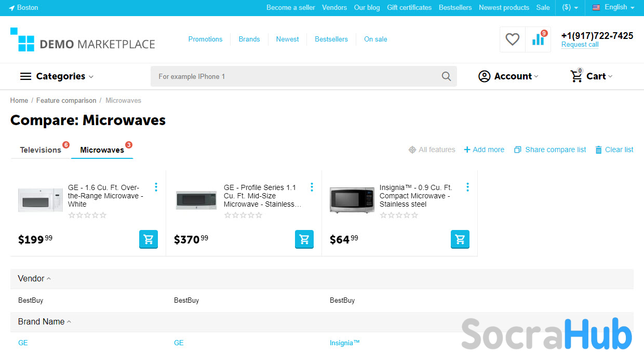Click the Demo Marketplace logo

[x=83, y=40]
